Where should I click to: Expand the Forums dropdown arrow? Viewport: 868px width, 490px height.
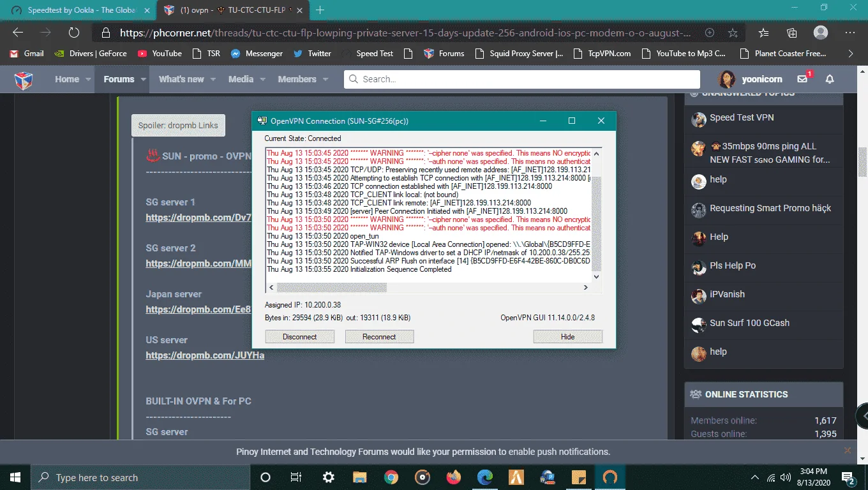tap(144, 80)
